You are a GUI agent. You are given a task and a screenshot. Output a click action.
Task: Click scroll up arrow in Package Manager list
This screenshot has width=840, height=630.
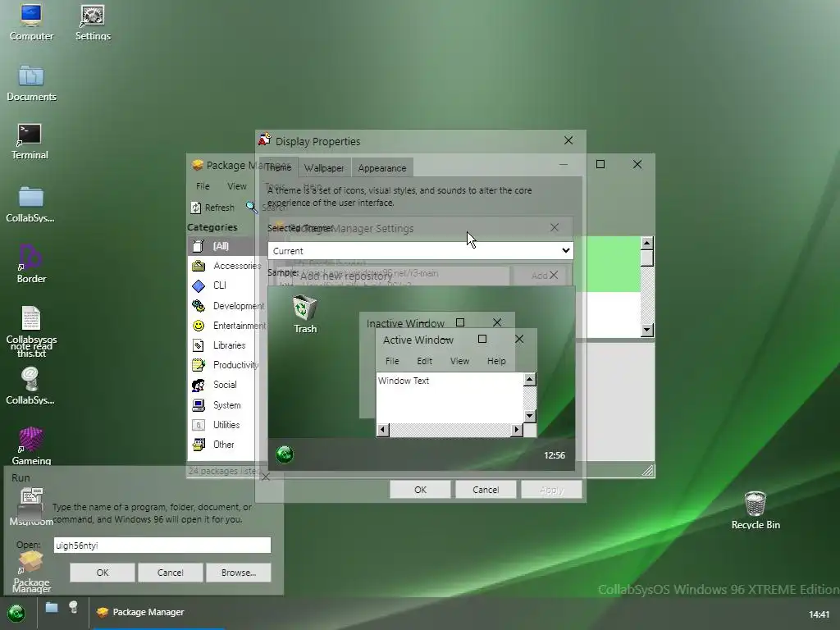(646, 243)
